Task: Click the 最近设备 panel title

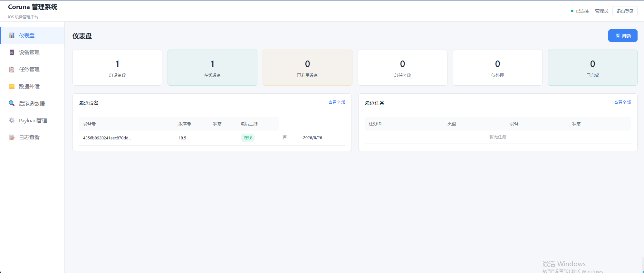Action: 89,103
